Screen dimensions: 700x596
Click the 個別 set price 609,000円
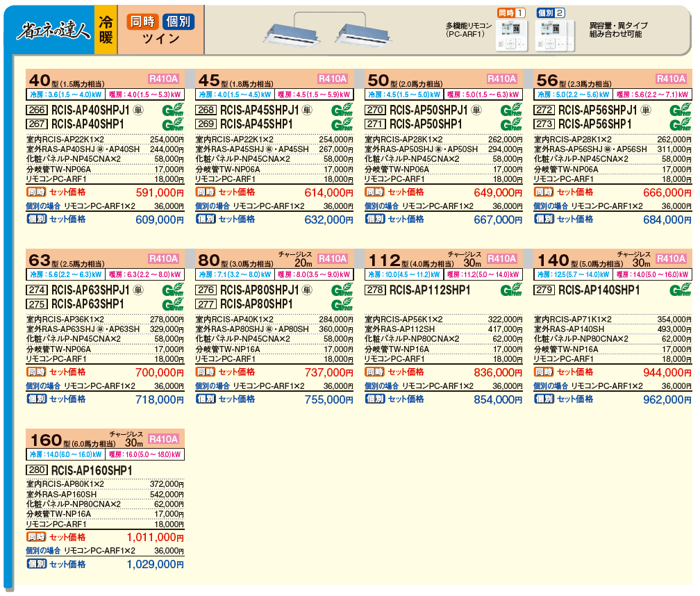point(160,220)
